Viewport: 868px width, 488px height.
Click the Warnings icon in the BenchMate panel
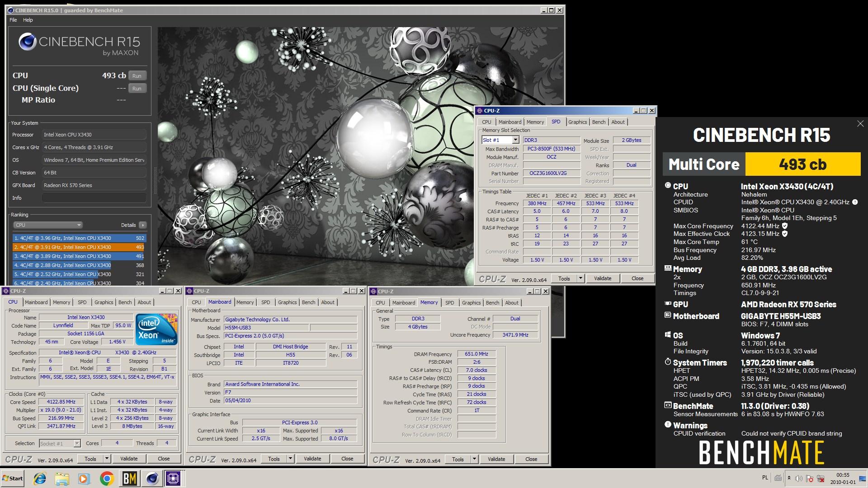(x=668, y=424)
